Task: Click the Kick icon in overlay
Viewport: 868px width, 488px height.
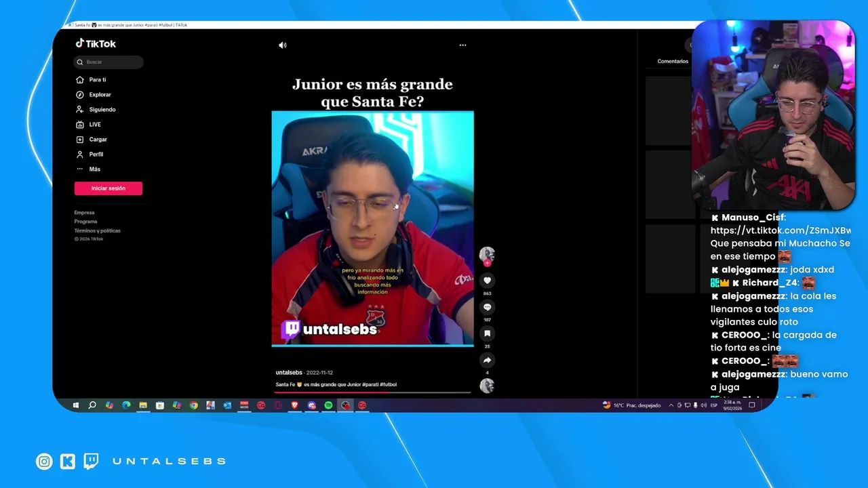Action: point(67,462)
